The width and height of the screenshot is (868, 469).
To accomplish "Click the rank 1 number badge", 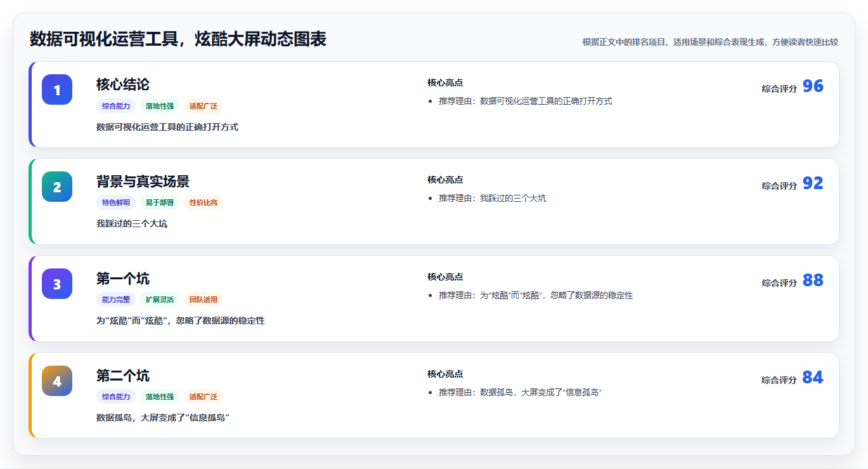I will 57,89.
